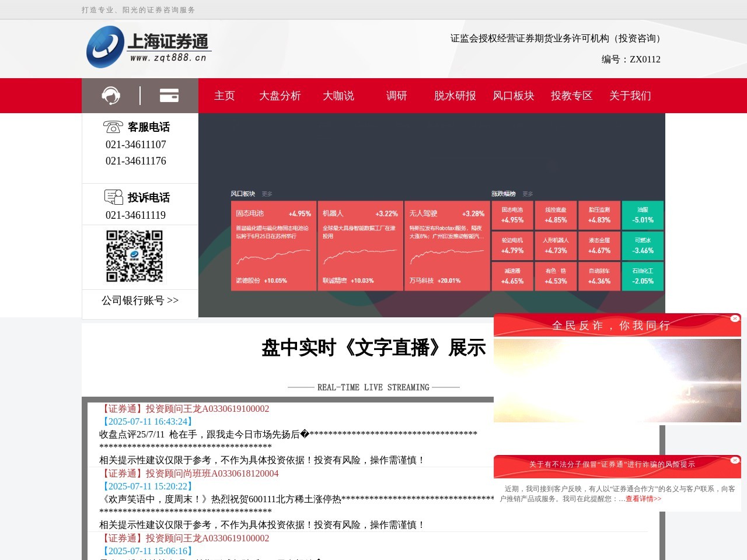This screenshot has height=560, width=747.
Task: Click the telephone icon beside 客服电话
Action: (113, 127)
